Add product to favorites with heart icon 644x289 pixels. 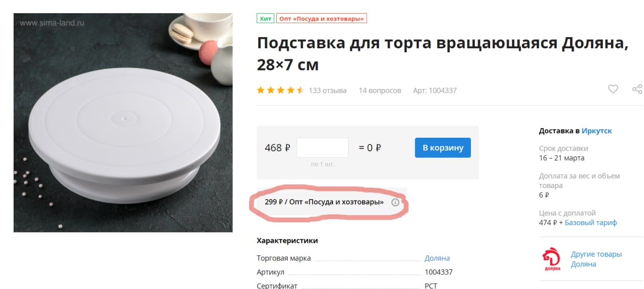click(613, 89)
